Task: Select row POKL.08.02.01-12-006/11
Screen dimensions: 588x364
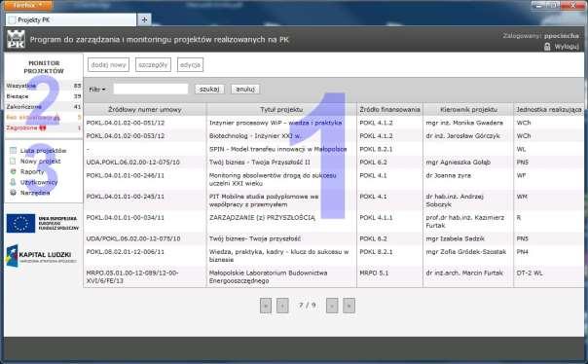Action: [333, 255]
